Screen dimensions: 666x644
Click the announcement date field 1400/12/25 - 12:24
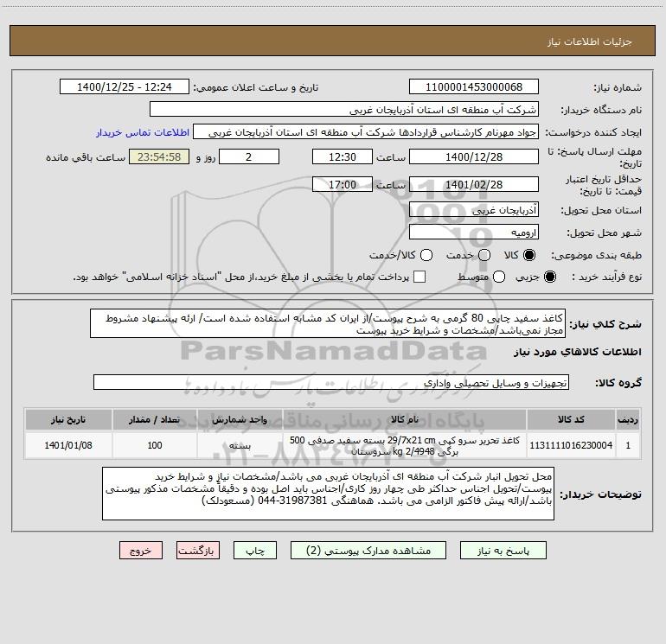click(125, 87)
